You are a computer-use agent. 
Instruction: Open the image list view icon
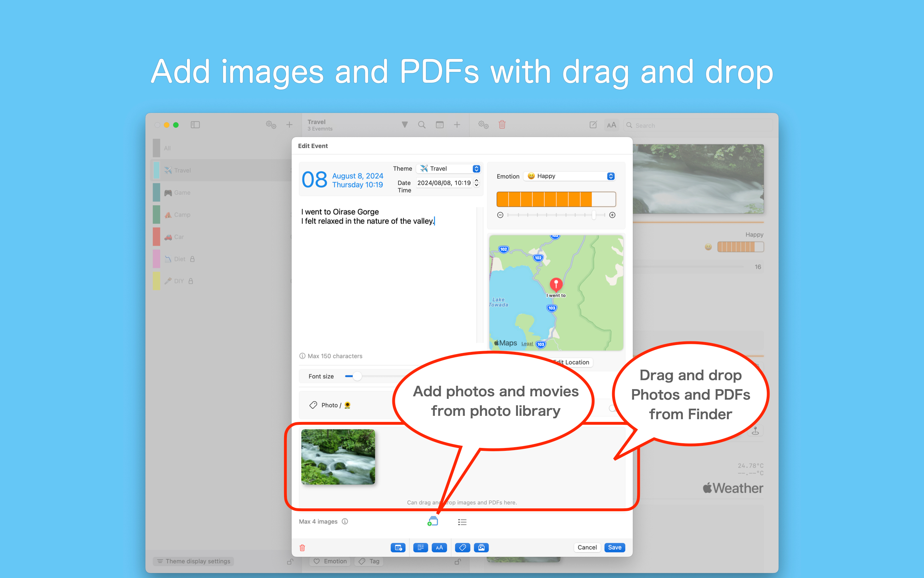(x=462, y=522)
